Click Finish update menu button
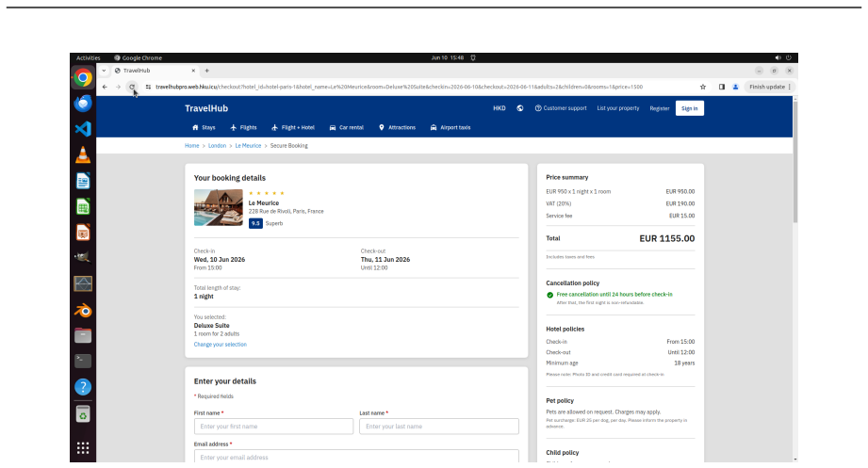 pyautogui.click(x=770, y=87)
